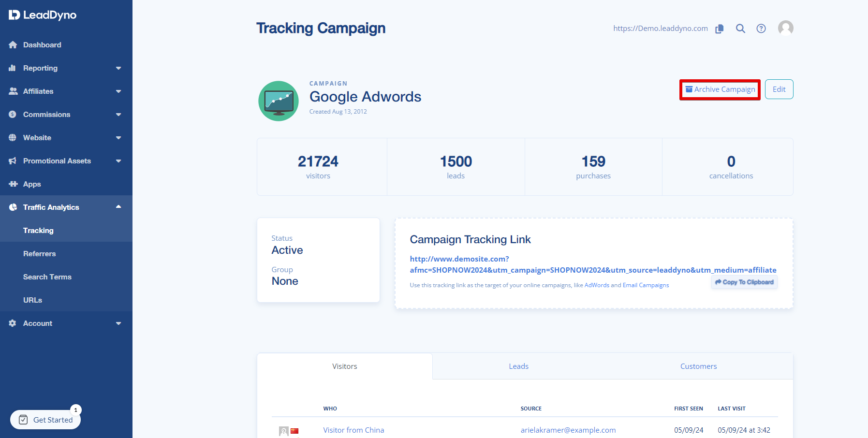
Task: Open the https://Demo.leaddyno.com link
Action: pos(661,29)
